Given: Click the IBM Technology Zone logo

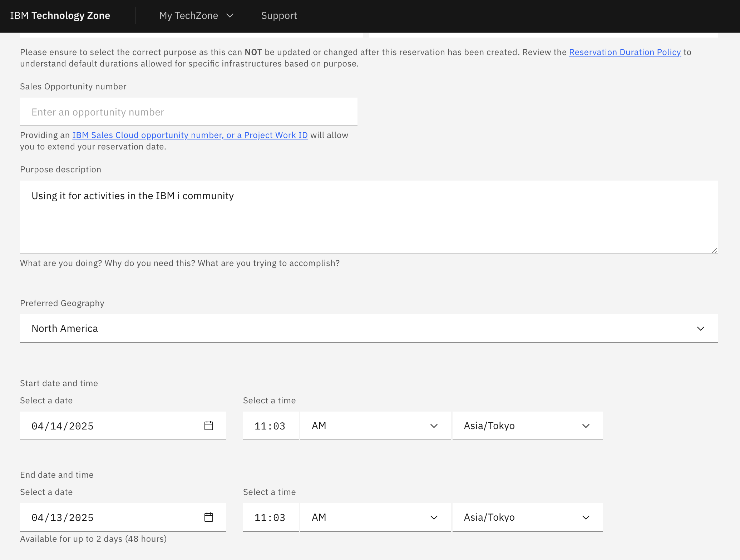Looking at the screenshot, I should point(60,15).
